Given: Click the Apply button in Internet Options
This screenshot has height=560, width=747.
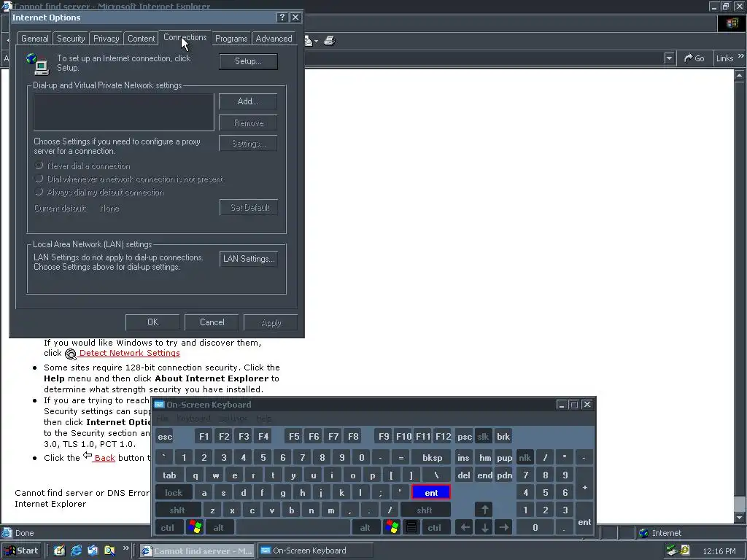Looking at the screenshot, I should pyautogui.click(x=271, y=322).
